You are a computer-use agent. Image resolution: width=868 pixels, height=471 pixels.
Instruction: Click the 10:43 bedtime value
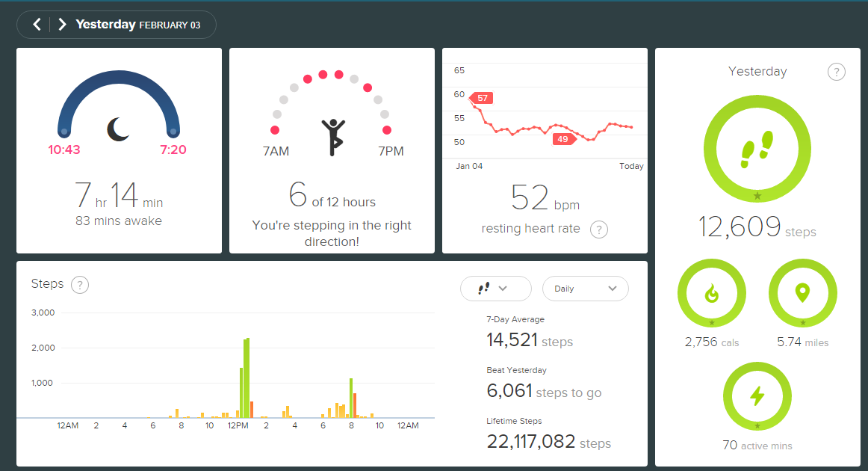pyautogui.click(x=64, y=150)
